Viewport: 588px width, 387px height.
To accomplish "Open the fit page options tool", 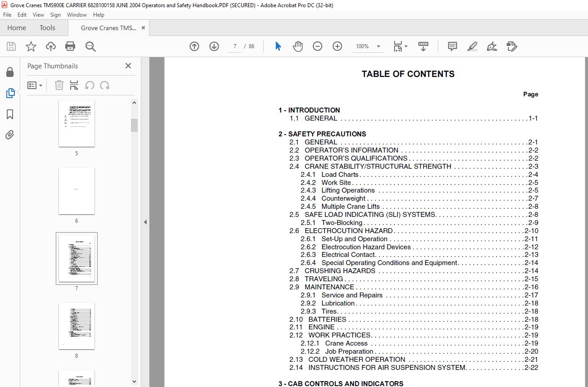I will (x=400, y=46).
